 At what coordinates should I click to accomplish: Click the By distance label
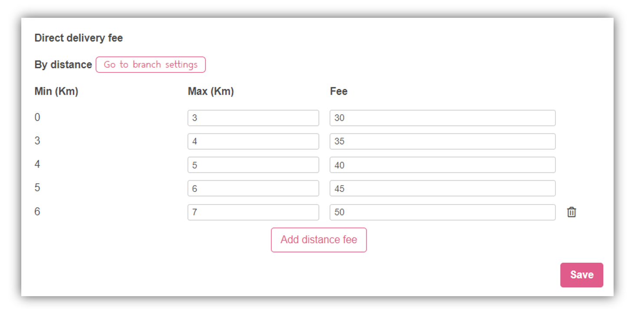[x=63, y=65]
